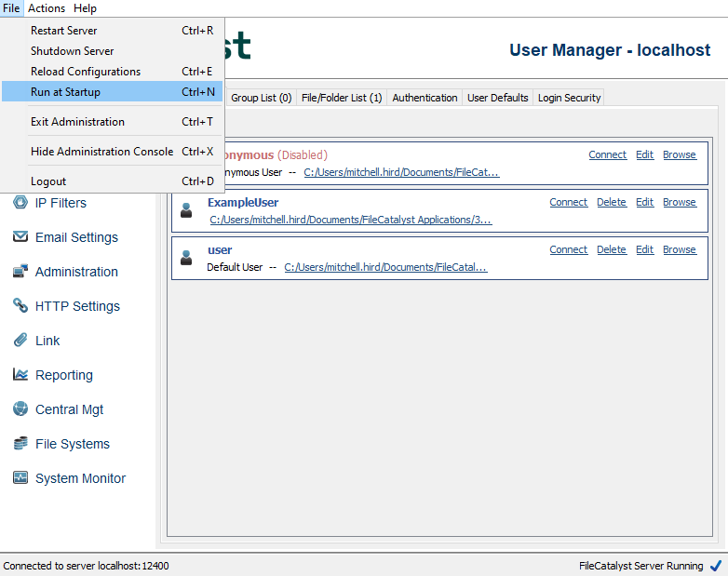The image size is (728, 576).
Task: Click Browse link for user account
Action: 680,249
